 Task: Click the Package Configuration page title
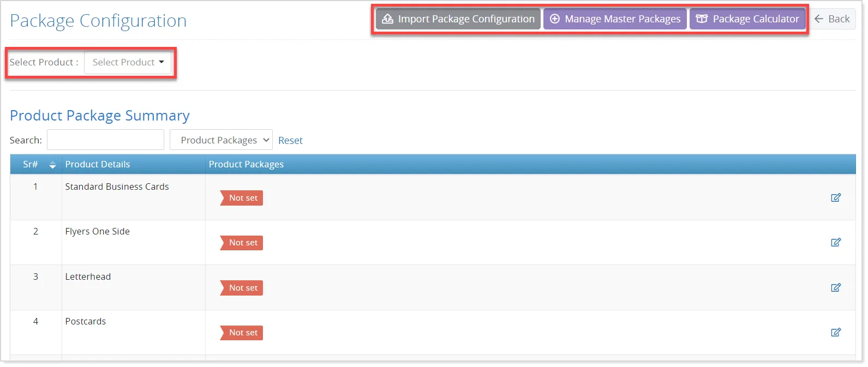(98, 21)
